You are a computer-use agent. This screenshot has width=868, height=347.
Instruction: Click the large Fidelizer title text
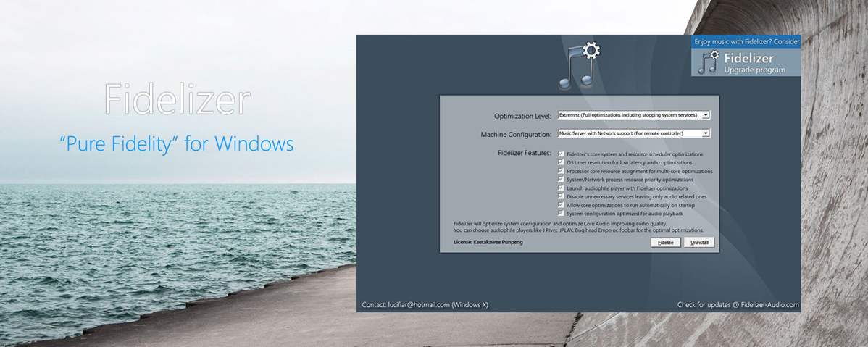coord(177,100)
